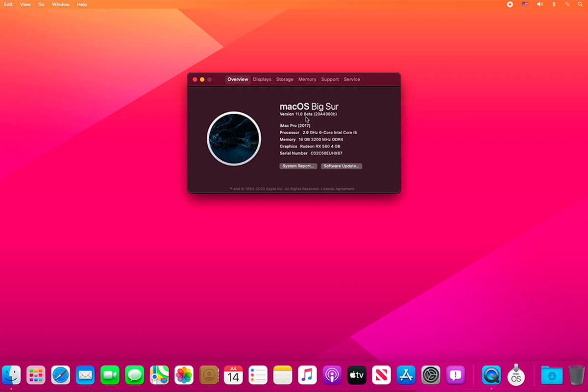This screenshot has width=588, height=392.
Task: Launch Music from the Dock
Action: (x=308, y=375)
